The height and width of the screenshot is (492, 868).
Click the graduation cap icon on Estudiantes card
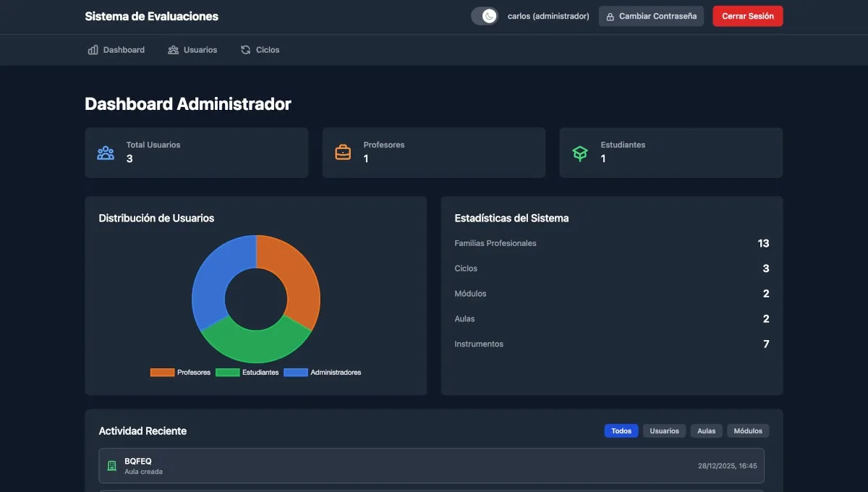pos(580,153)
